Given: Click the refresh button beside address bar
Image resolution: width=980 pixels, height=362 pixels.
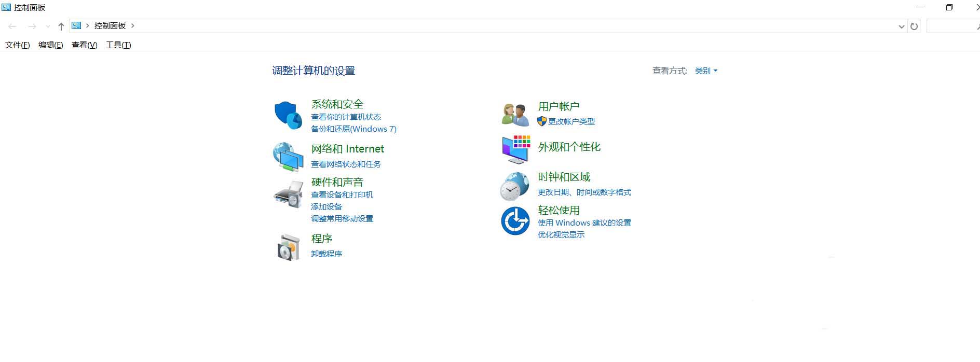Looking at the screenshot, I should click(914, 26).
